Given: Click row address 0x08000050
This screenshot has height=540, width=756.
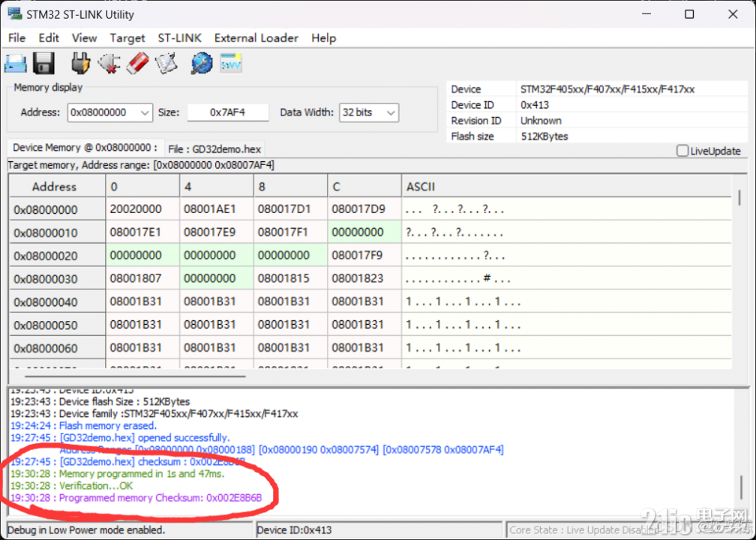Looking at the screenshot, I should coord(57,325).
